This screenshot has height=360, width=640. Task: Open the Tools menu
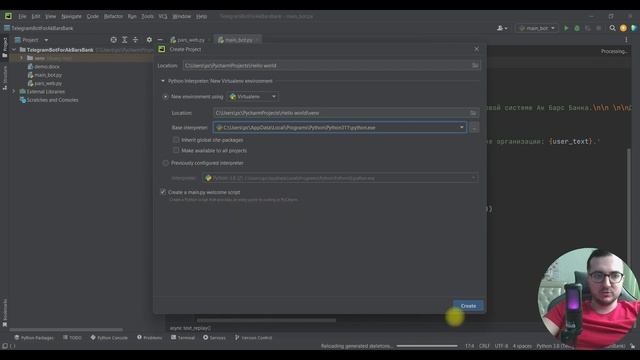point(147,16)
